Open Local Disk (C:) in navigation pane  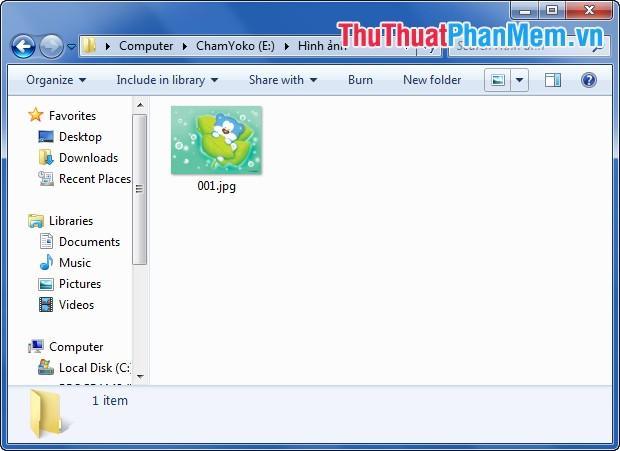pyautogui.click(x=95, y=368)
